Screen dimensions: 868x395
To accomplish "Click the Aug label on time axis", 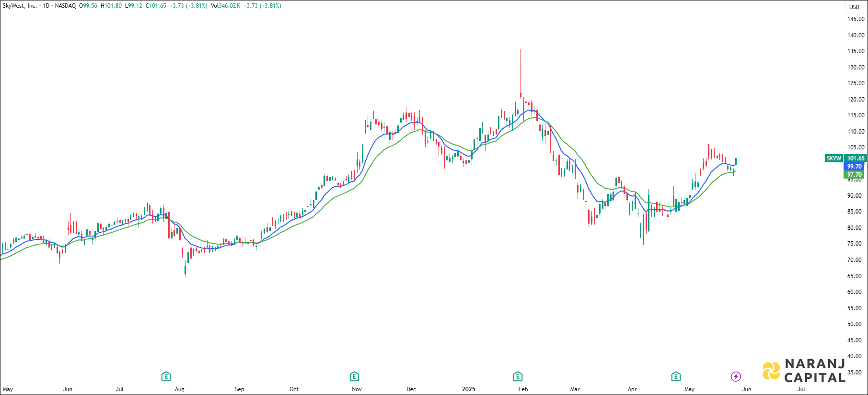I will pos(180,389).
